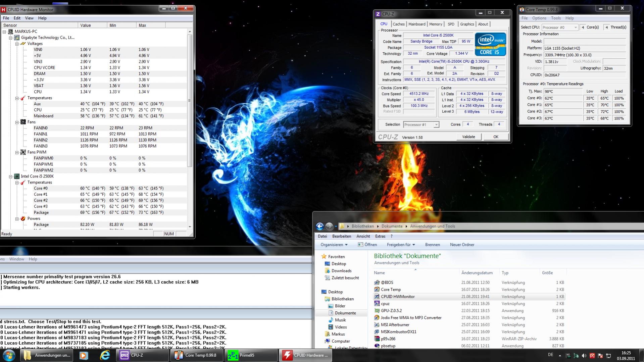Image resolution: width=644 pixels, height=362 pixels.
Task: Switch to Core Temp taskbar button
Action: (x=197, y=355)
